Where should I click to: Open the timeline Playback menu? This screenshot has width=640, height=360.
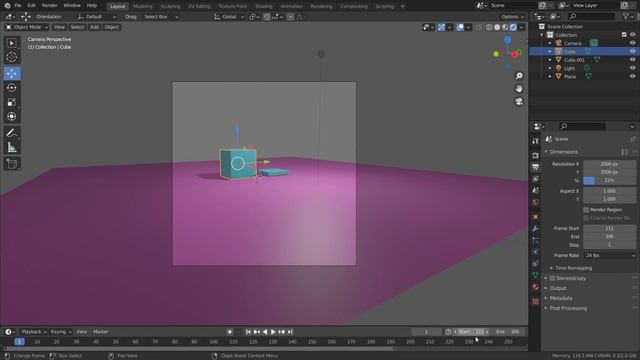coord(33,332)
